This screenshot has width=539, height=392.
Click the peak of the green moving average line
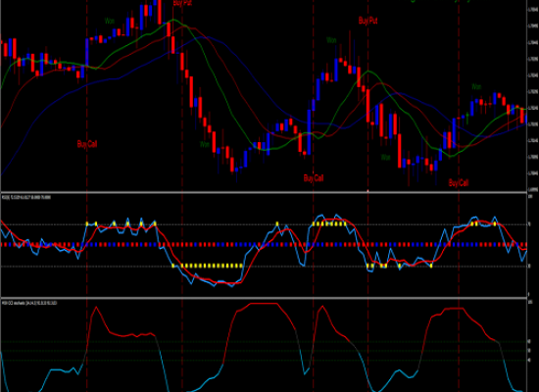point(173,20)
